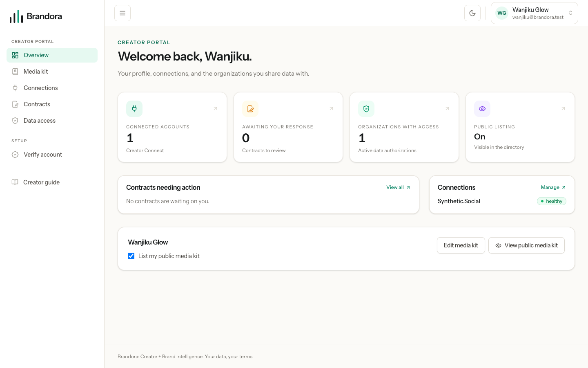Viewport: 588px width, 368px height.
Task: Open arrow on the Connected Accounts card
Action: click(215, 109)
